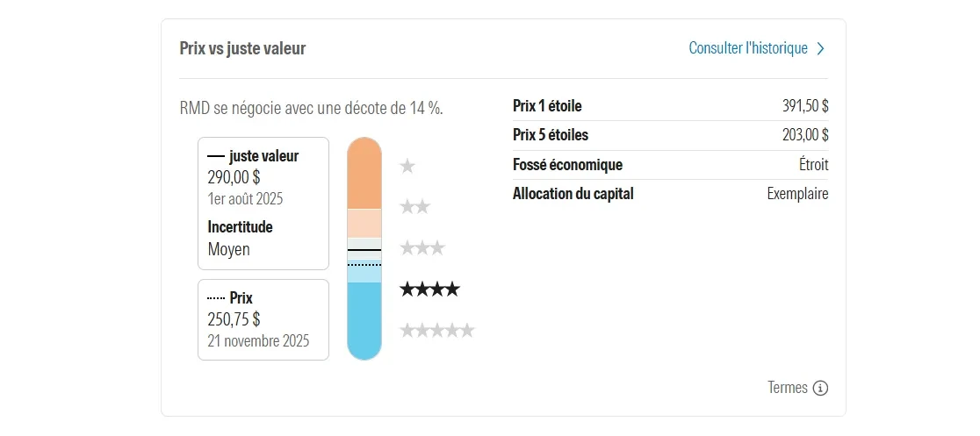Select the highlighted four-star rating

pos(429,289)
